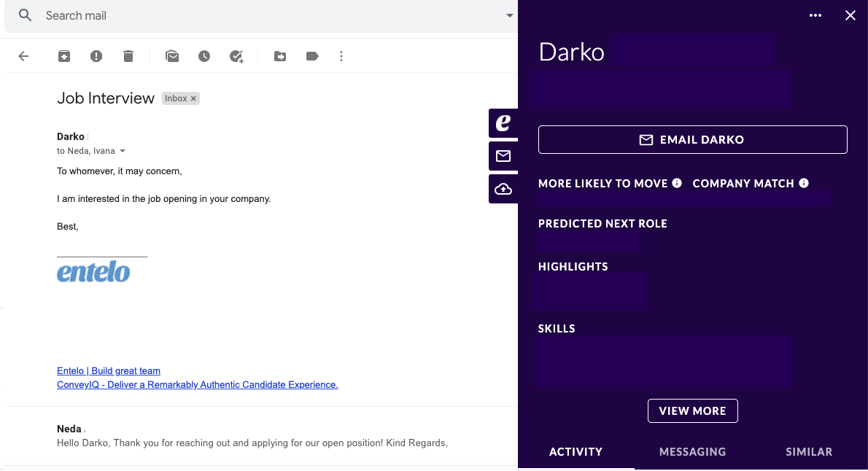Open Entelo | Build great team link
This screenshot has height=471, width=868.
click(x=109, y=371)
